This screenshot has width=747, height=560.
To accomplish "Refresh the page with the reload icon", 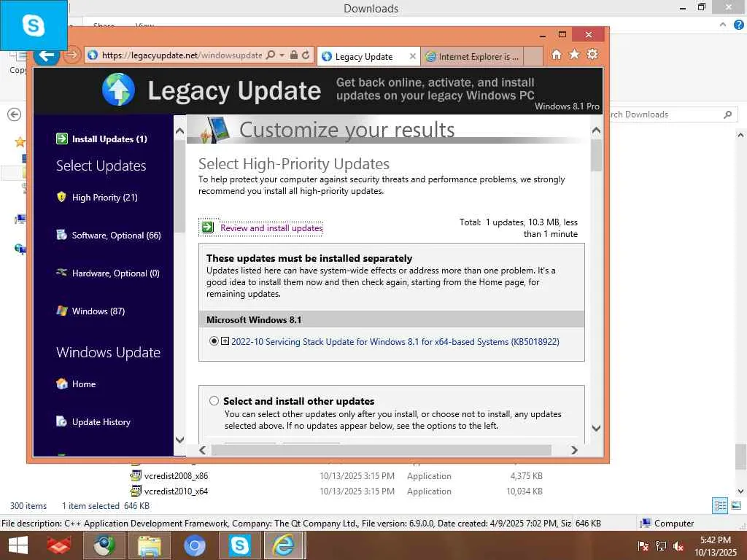I will (306, 55).
